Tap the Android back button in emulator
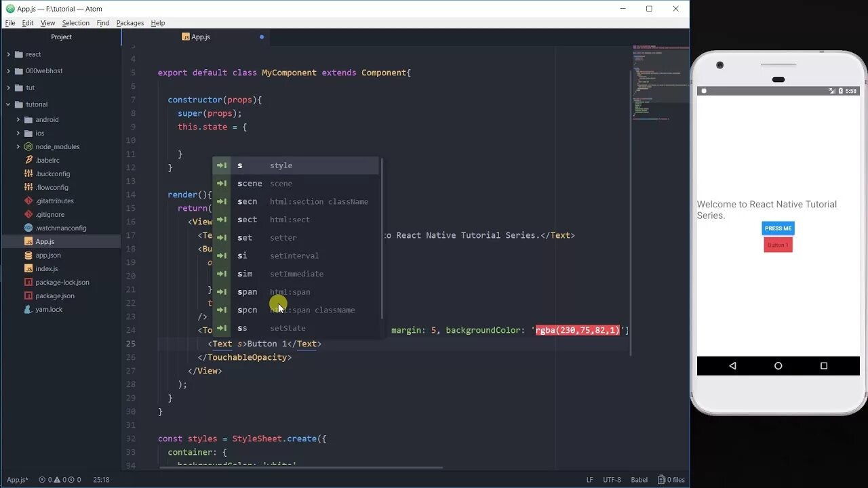The image size is (868, 488). [x=732, y=365]
